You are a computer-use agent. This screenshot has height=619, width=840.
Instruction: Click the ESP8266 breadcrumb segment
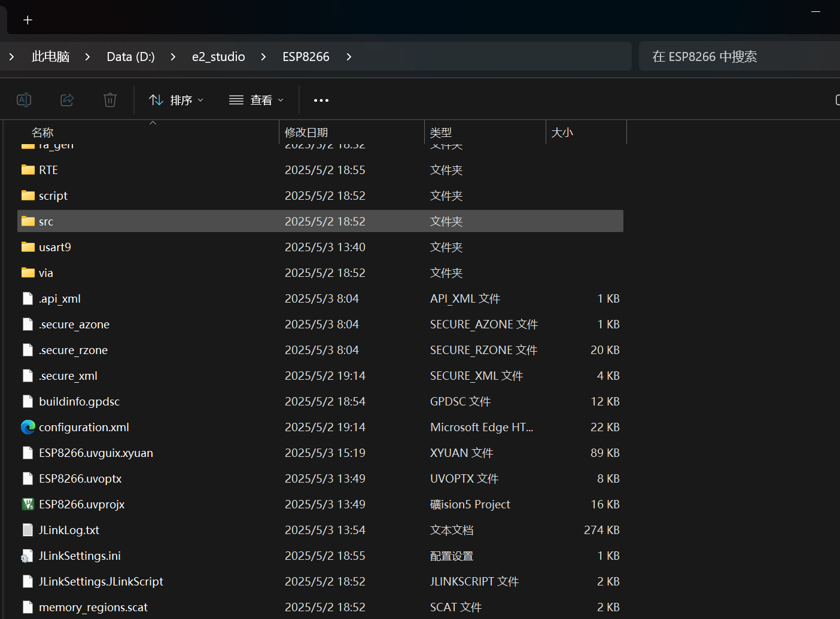click(x=306, y=57)
